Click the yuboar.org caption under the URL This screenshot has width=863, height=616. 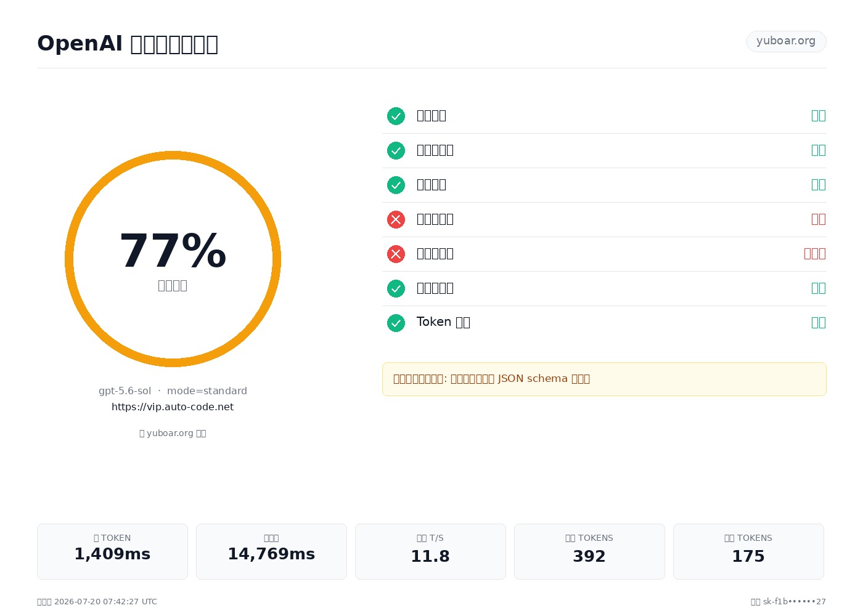(173, 433)
